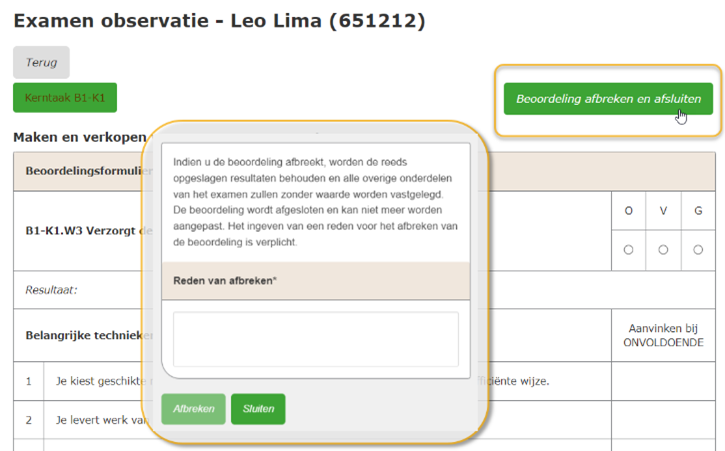Click the G column header
The image size is (725, 451).
click(x=698, y=211)
